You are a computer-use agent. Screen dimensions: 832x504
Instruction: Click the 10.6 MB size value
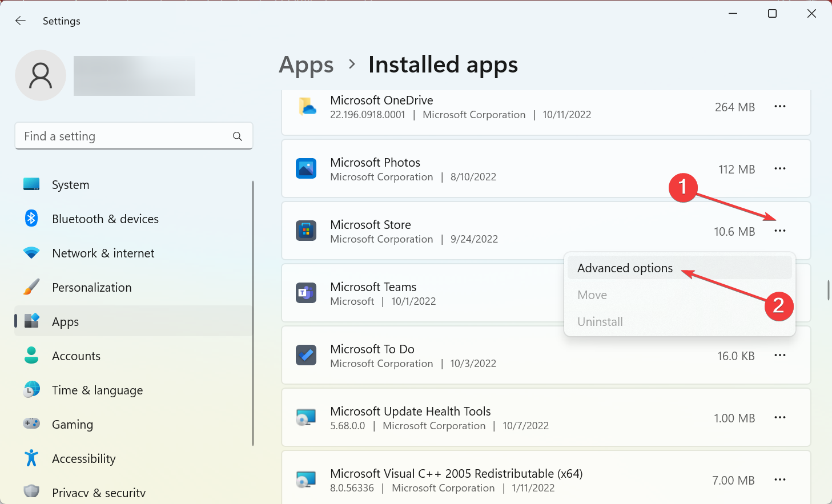click(734, 232)
